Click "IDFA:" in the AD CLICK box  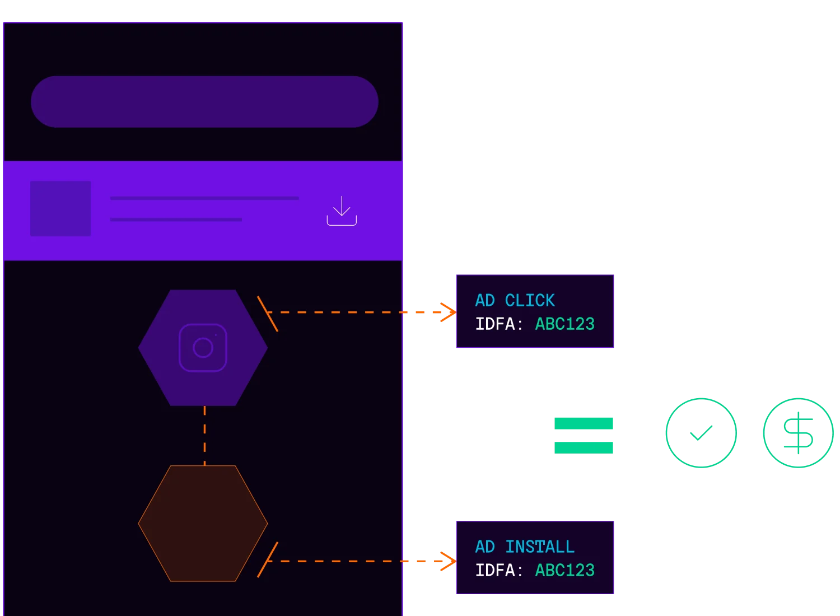tap(500, 324)
